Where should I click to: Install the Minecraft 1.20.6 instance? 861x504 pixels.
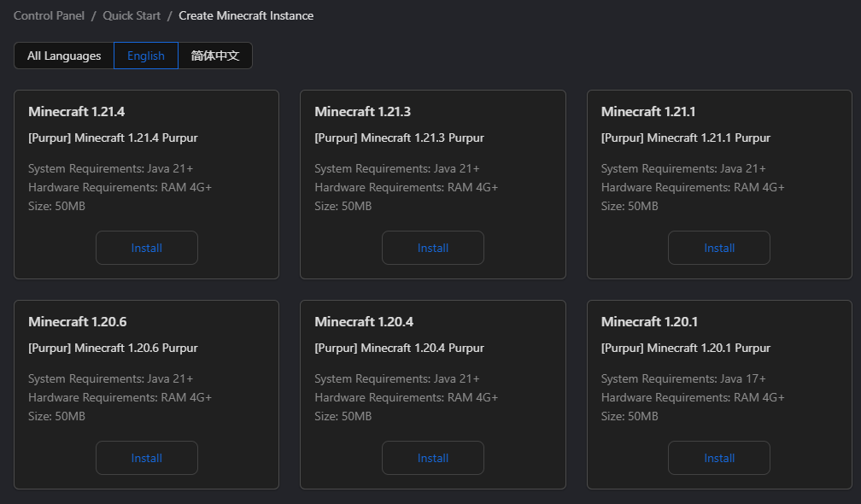[147, 458]
